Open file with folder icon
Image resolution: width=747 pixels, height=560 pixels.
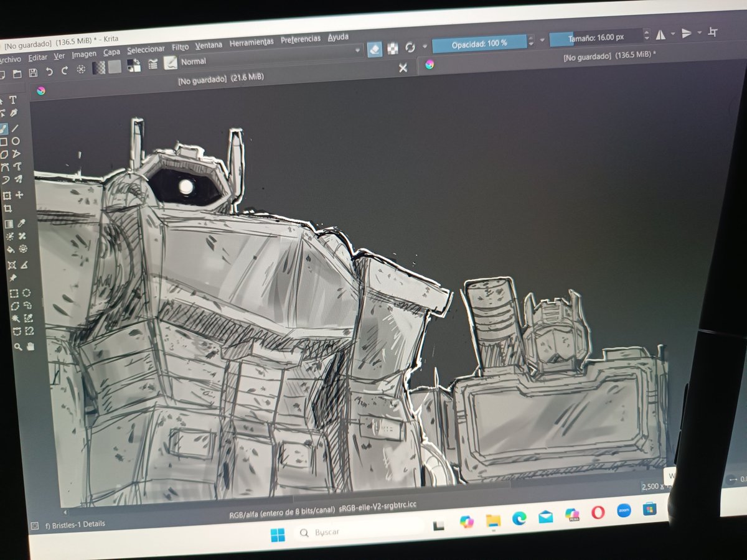pos(16,73)
